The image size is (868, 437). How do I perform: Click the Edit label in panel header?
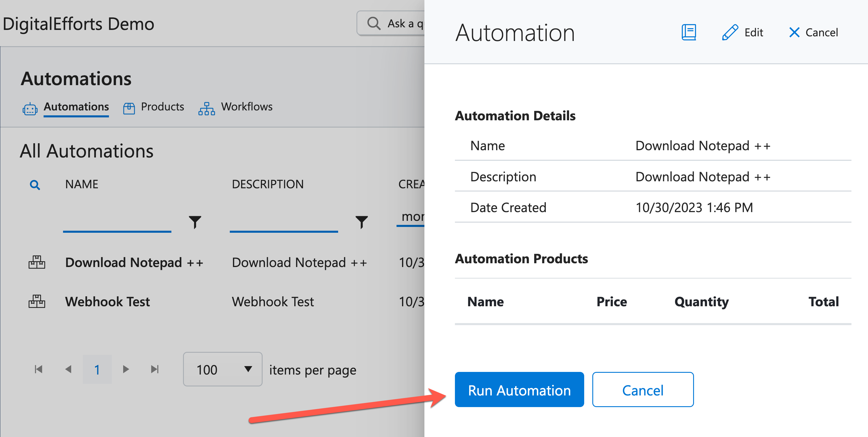click(754, 32)
